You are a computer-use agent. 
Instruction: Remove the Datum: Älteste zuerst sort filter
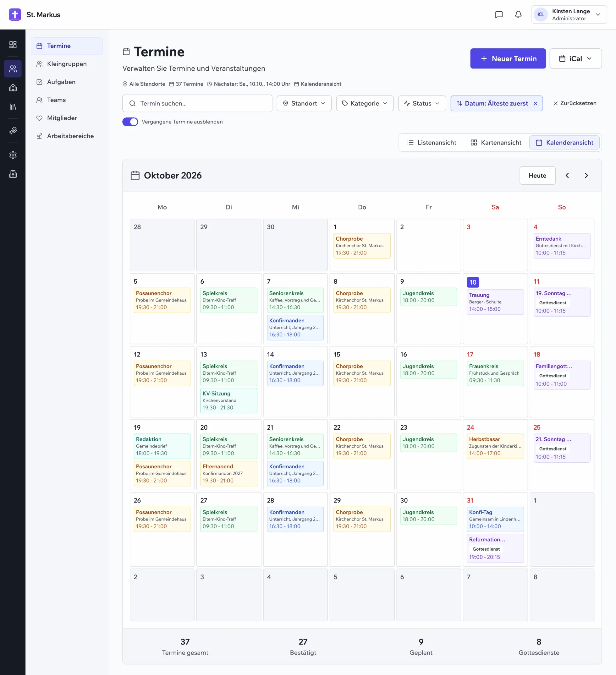pos(535,103)
